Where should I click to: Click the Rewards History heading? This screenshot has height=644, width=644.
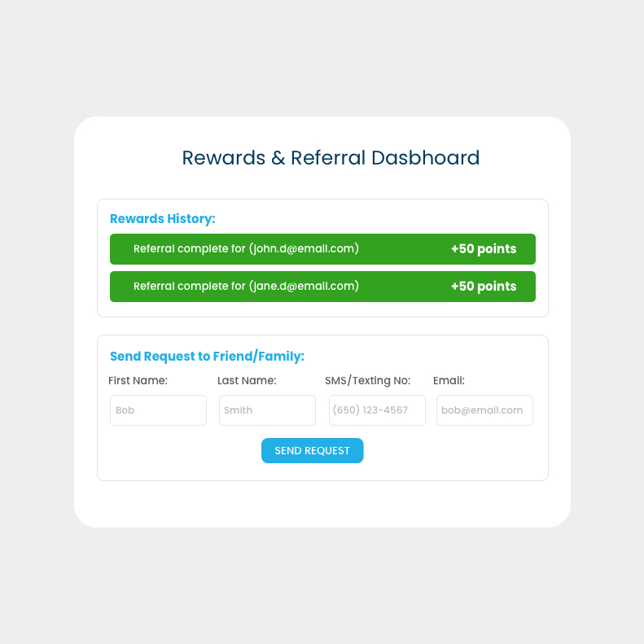point(163,218)
